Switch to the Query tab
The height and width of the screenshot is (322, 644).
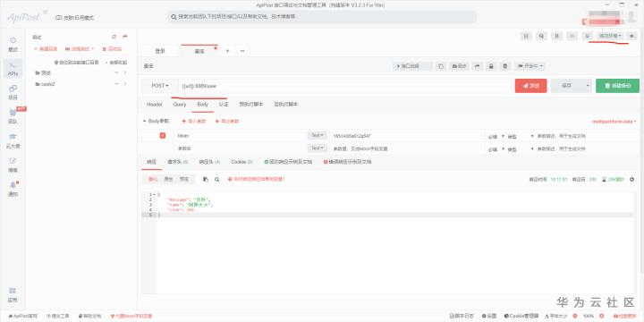click(x=180, y=105)
